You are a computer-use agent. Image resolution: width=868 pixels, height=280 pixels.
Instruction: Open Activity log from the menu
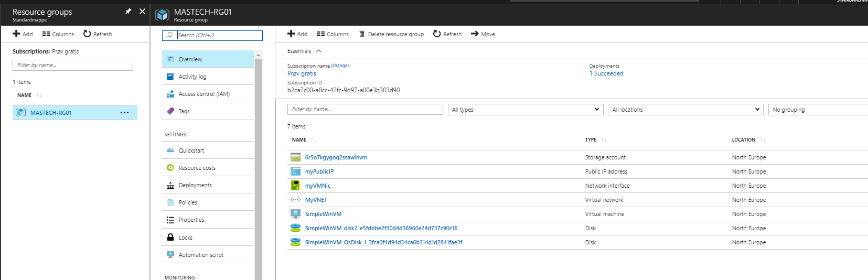[192, 77]
